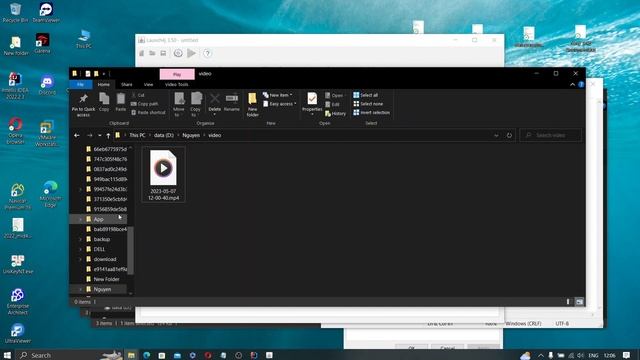Click Select none in ribbon

click(x=368, y=104)
